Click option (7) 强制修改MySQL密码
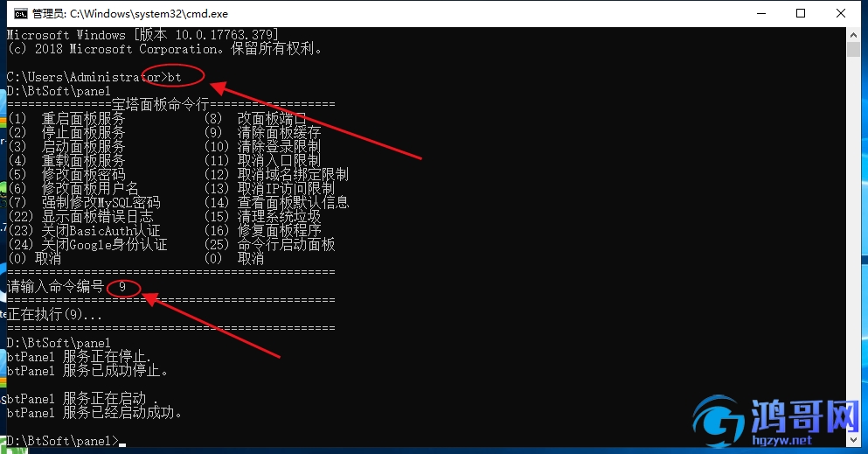 84,203
